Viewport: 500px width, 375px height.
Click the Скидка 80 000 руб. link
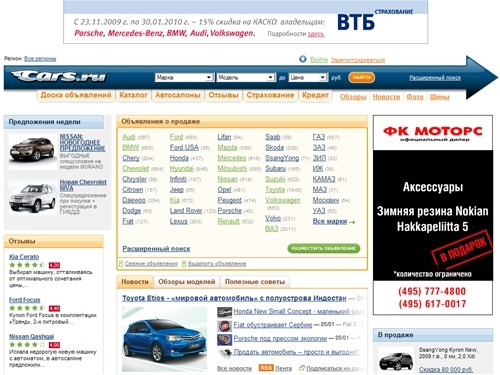(446, 369)
